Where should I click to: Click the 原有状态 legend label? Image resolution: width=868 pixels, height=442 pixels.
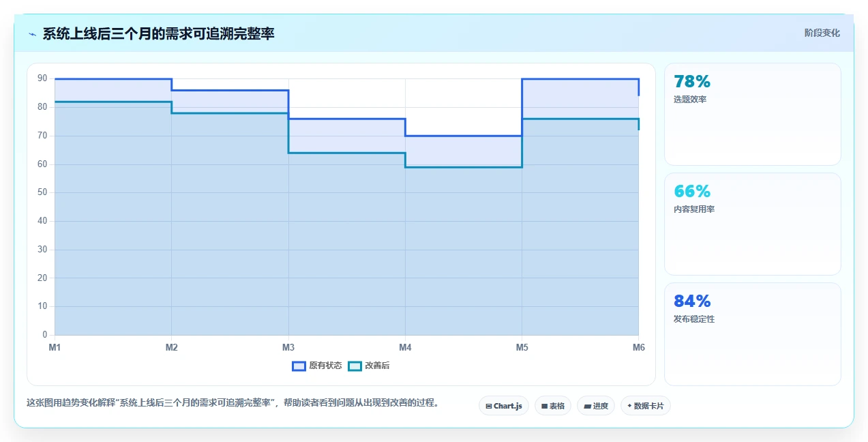click(325, 366)
